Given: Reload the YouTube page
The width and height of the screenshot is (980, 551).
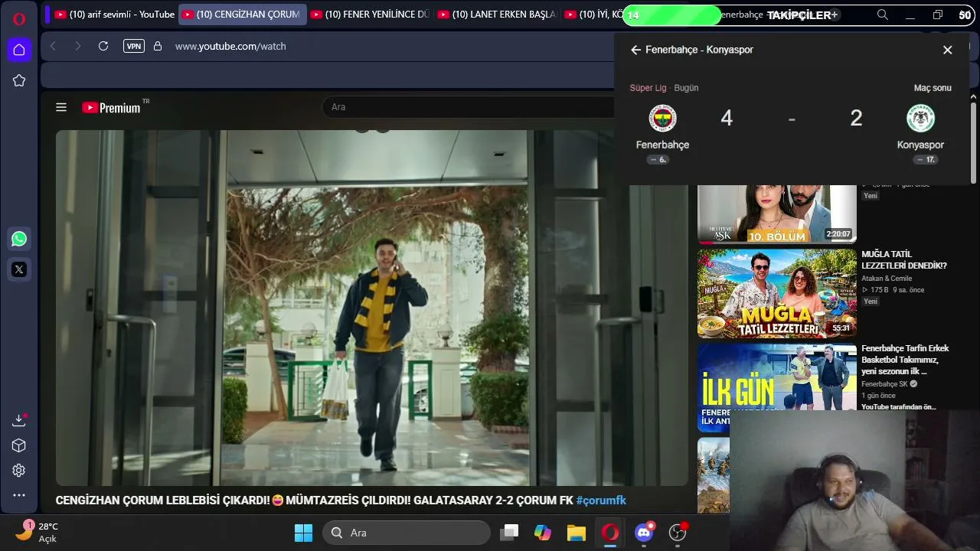Looking at the screenshot, I should (103, 46).
